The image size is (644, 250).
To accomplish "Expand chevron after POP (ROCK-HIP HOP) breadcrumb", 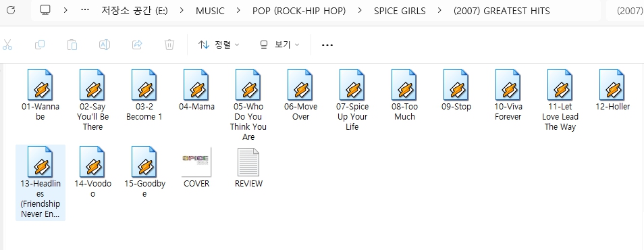I will [x=360, y=10].
